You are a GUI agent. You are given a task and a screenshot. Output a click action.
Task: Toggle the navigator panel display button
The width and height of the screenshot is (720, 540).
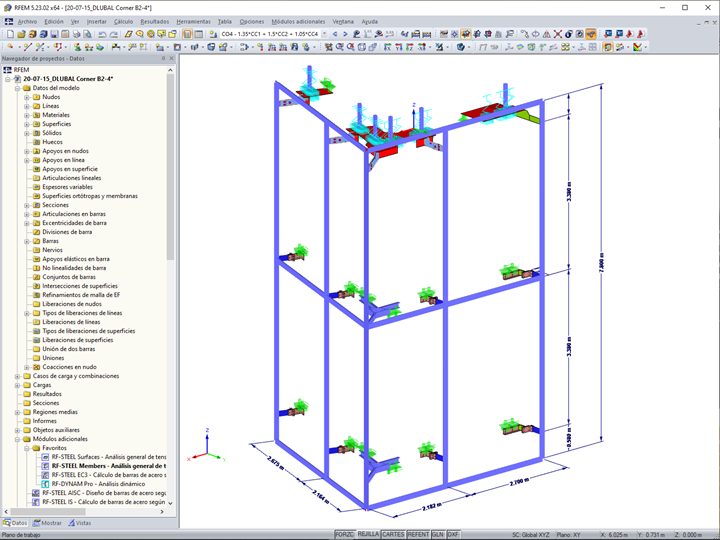[x=187, y=34]
